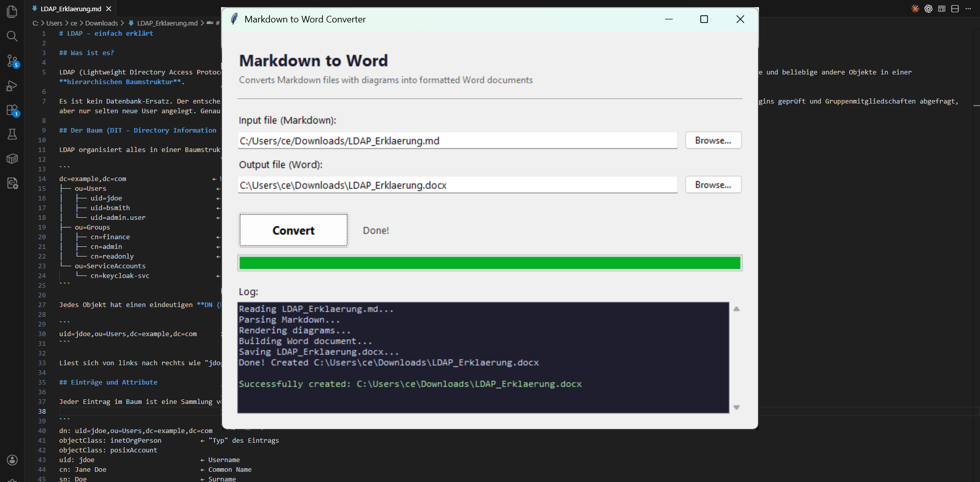This screenshot has width=980, height=482.
Task: Close the LDAP_Erklaerung.md tab
Action: point(109,9)
